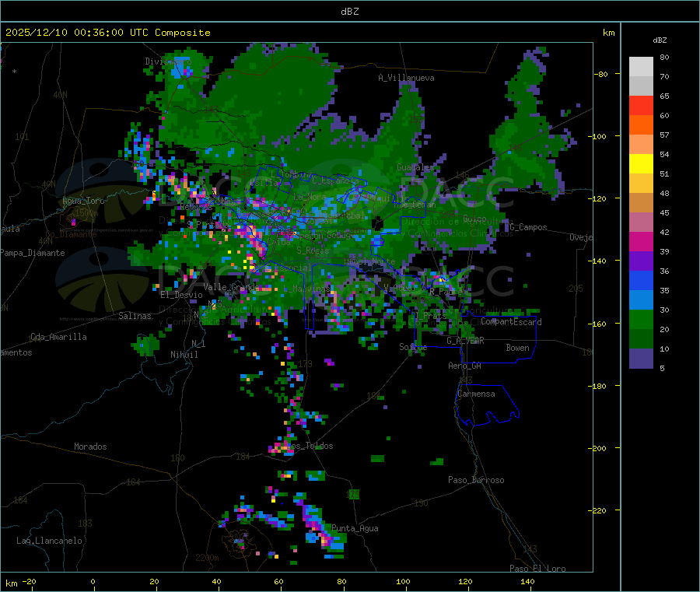This screenshot has width=700, height=592.
Task: Click the -200 km tick on the right axis
Action: [x=598, y=448]
